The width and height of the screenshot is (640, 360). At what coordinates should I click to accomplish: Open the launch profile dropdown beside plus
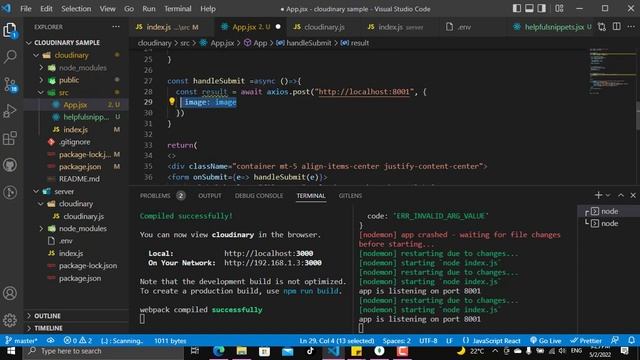(608, 196)
